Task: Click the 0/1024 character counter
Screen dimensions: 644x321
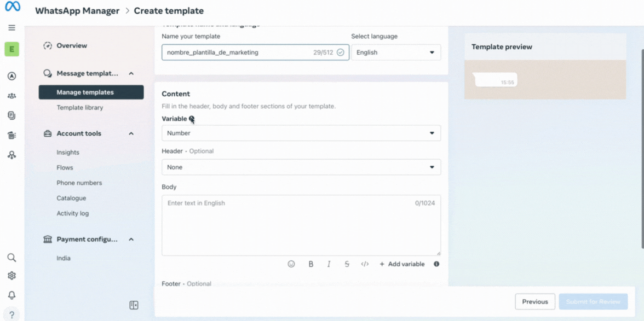Action: (425, 203)
